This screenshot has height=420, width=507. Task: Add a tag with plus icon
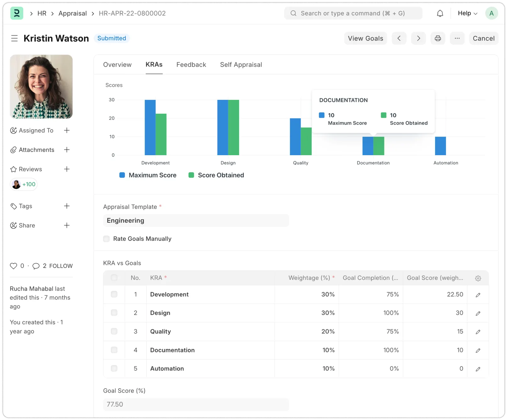[x=67, y=206]
